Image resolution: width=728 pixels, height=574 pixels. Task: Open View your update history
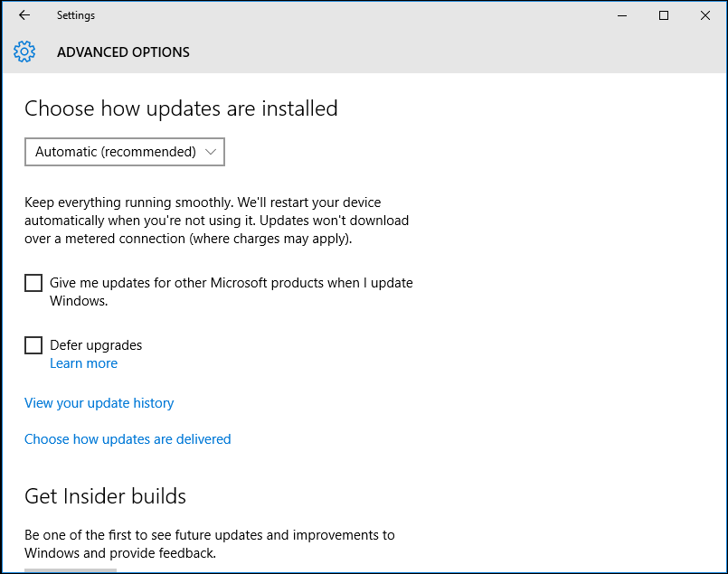(99, 402)
